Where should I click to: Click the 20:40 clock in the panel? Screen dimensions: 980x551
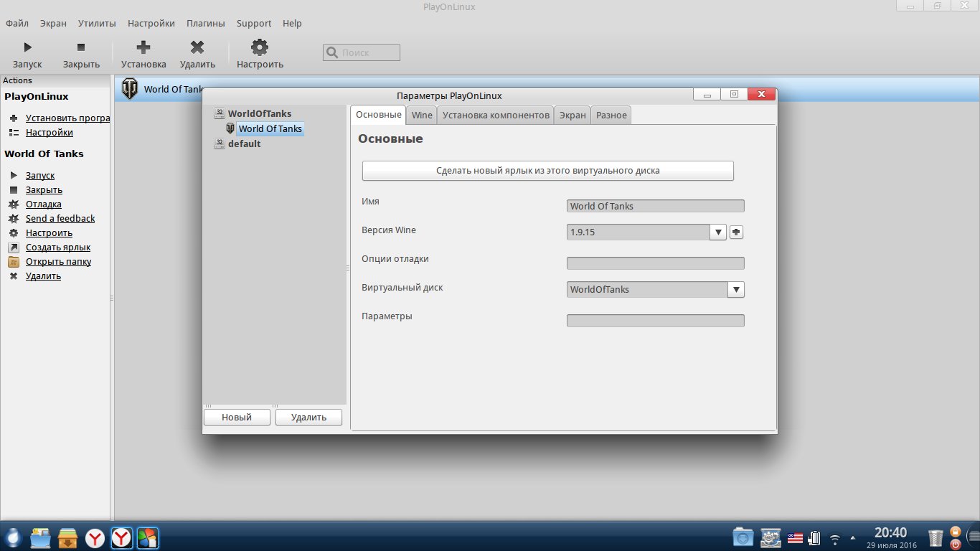point(890,533)
